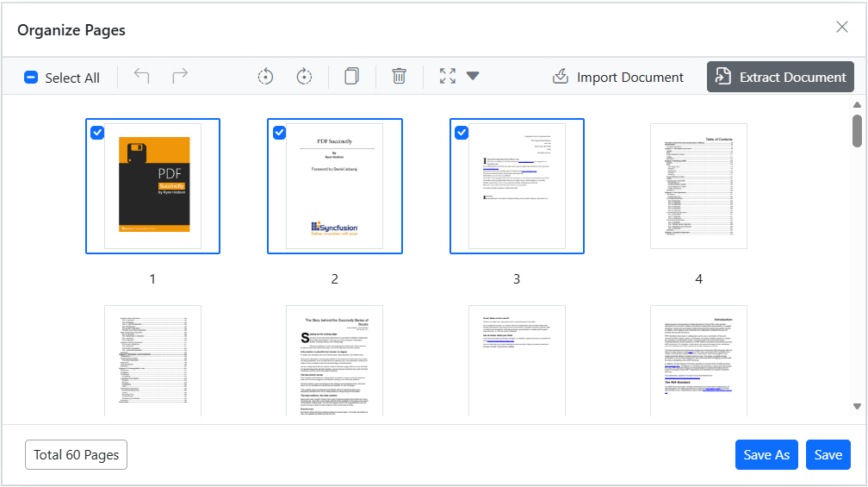
Task: Uncheck page 2 checkbox
Action: pos(280,133)
